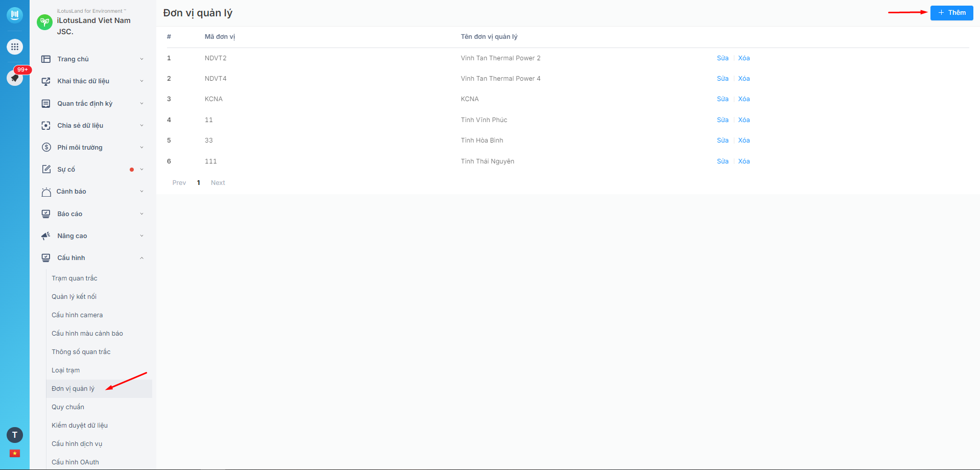Click Sửa for Tỉnh Vĩnh Phúc
980x470 pixels.
click(x=723, y=120)
